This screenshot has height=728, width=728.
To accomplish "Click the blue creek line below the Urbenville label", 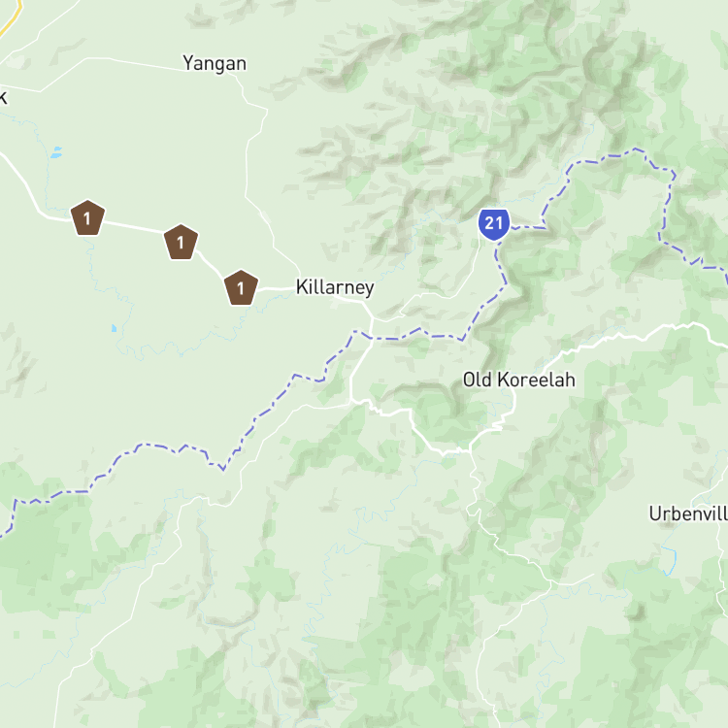I will [670, 560].
